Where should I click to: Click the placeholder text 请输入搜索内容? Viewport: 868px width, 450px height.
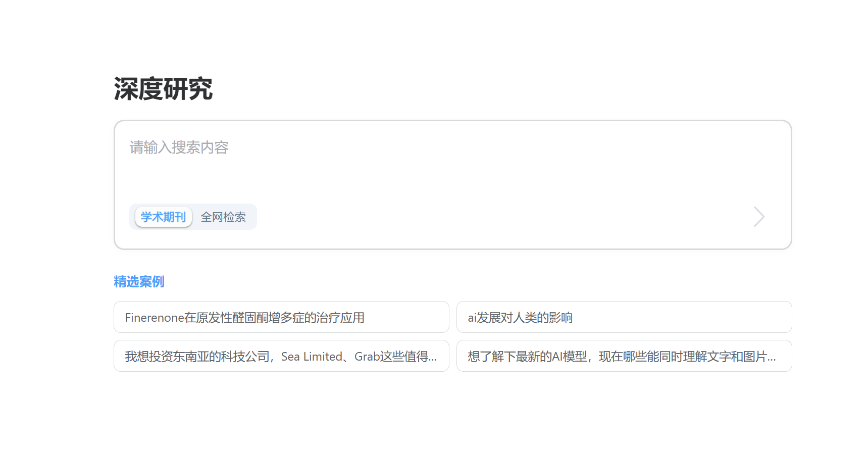[x=179, y=147]
